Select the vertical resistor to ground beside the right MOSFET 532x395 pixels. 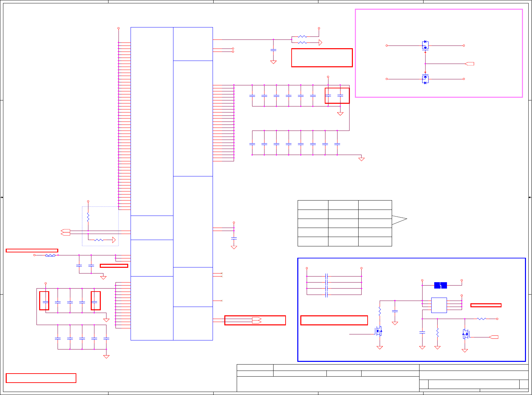[437, 332]
